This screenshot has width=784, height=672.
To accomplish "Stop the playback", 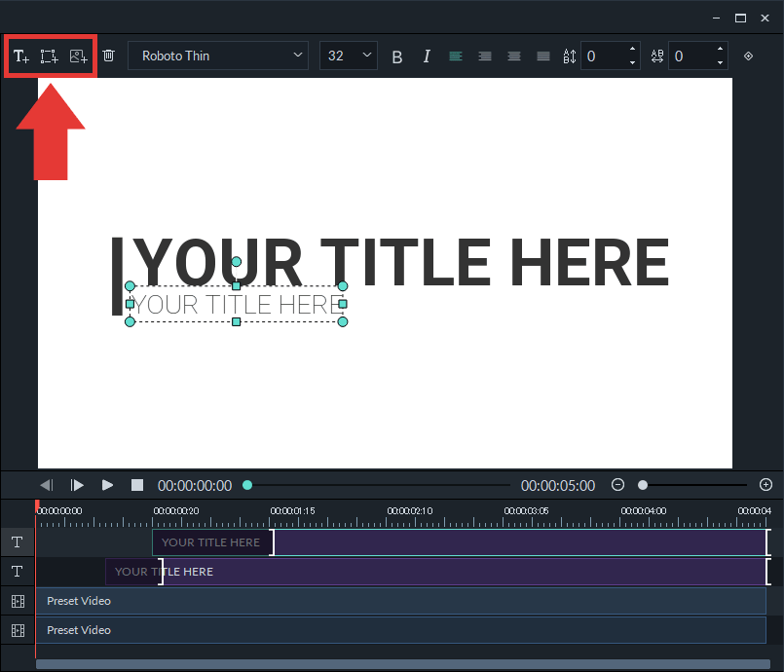I will [x=137, y=485].
